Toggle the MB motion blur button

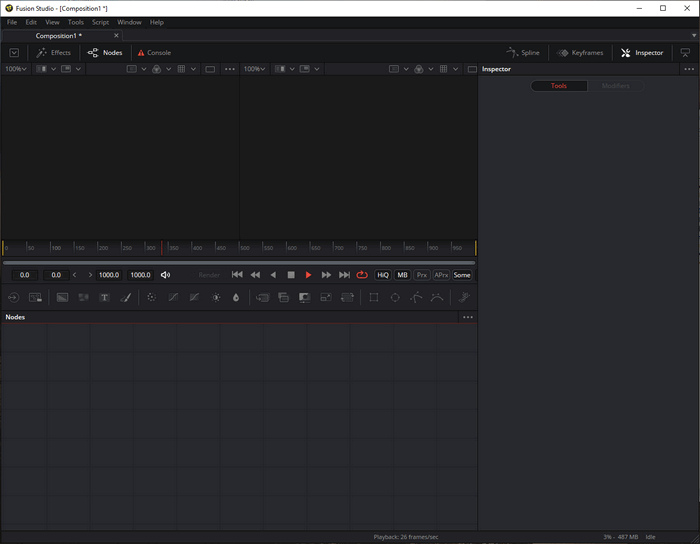point(402,275)
